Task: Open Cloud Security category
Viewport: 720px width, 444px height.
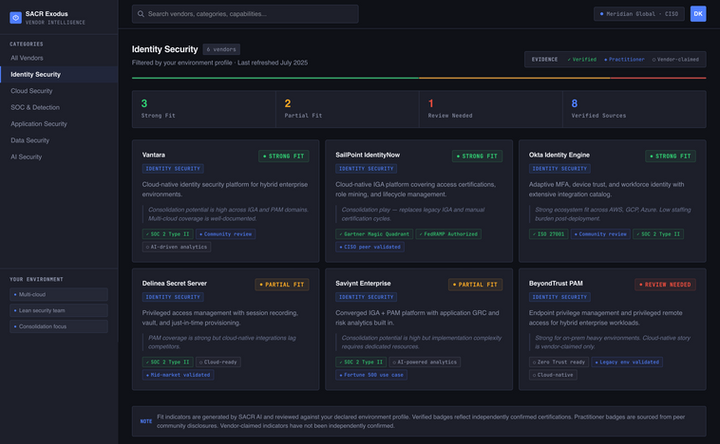Action: [59, 91]
